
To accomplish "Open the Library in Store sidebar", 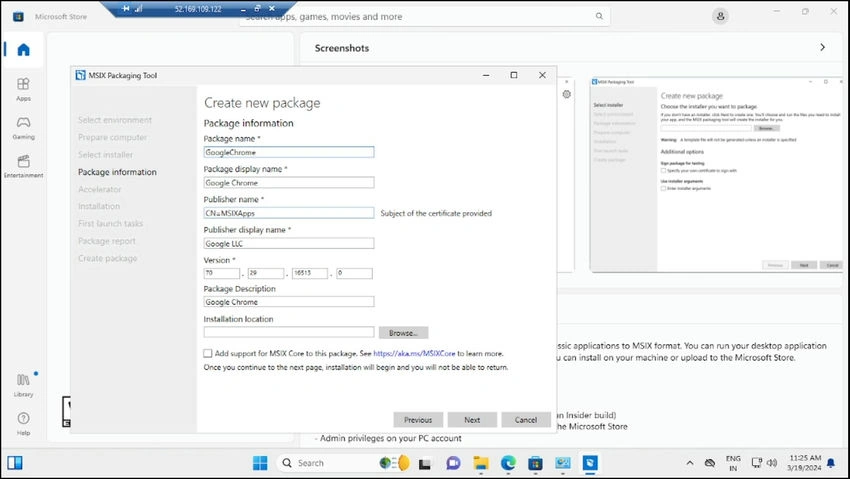I will point(23,385).
